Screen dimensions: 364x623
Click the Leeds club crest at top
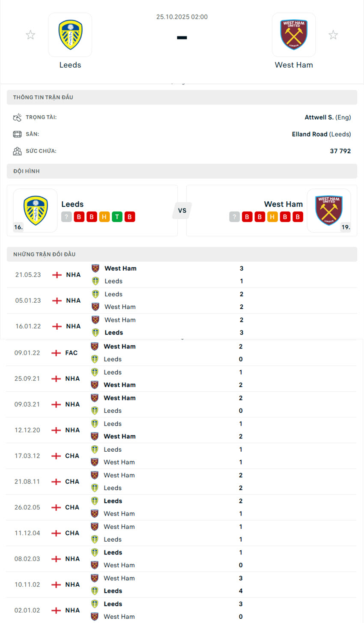70,35
